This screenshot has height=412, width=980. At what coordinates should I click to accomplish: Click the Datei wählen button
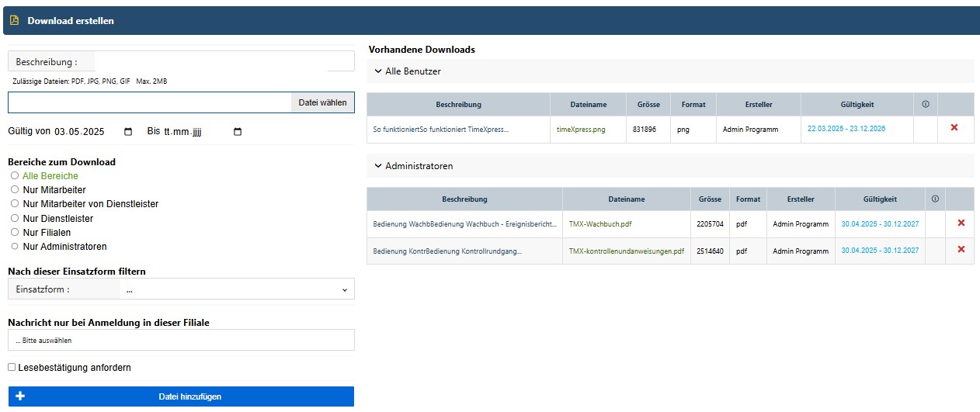[322, 102]
